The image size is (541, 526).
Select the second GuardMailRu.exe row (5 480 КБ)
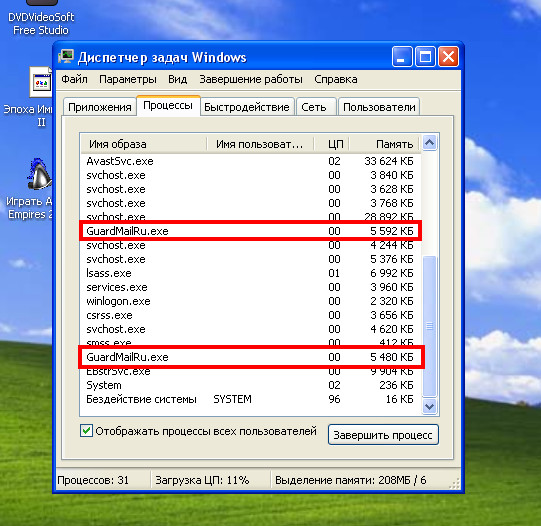click(x=251, y=357)
